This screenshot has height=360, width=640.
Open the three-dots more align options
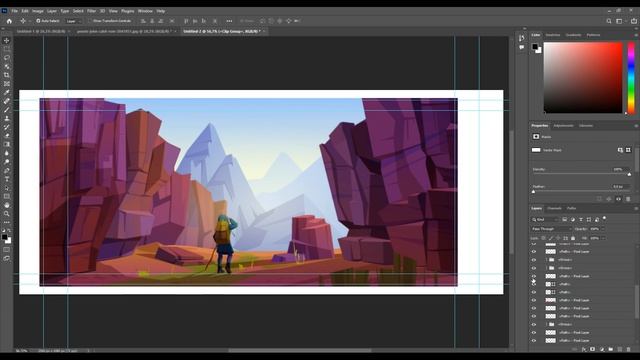coord(229,21)
